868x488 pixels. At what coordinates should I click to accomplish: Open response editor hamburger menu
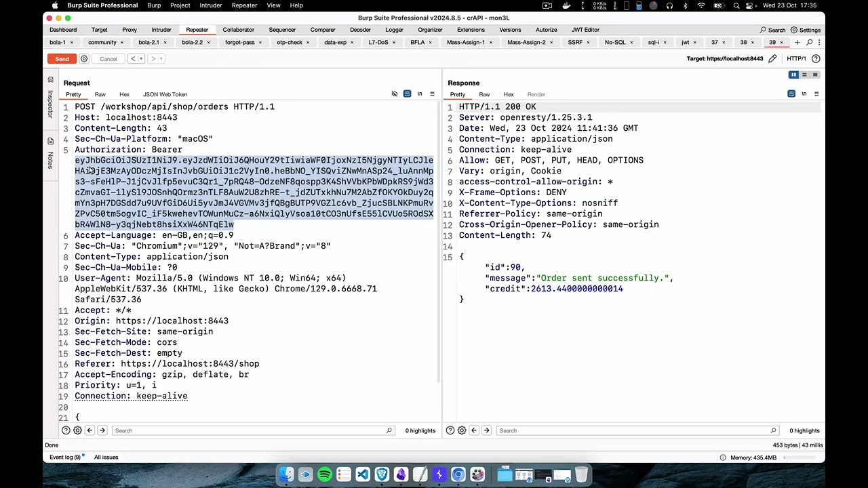(816, 94)
